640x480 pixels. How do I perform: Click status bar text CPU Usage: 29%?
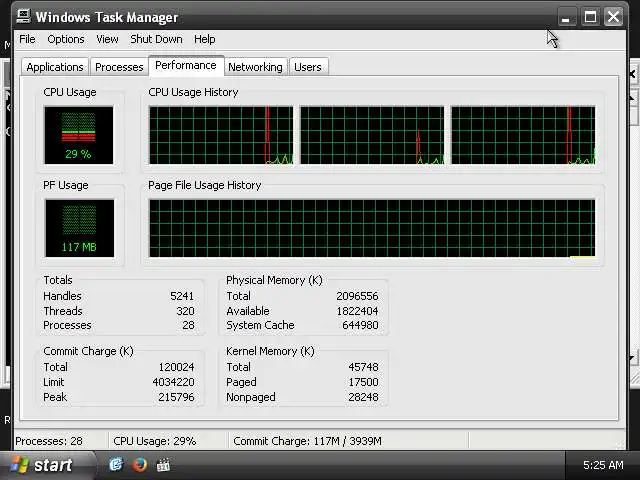[x=155, y=441]
